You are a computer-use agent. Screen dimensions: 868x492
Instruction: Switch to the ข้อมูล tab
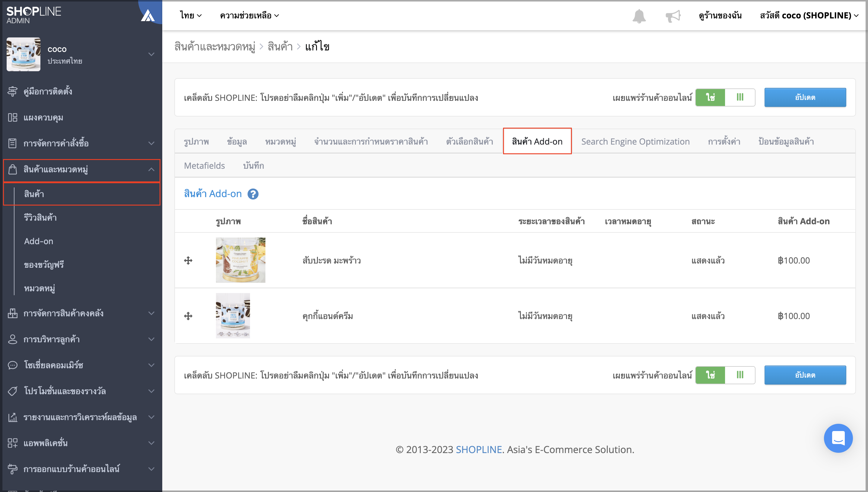click(x=237, y=142)
